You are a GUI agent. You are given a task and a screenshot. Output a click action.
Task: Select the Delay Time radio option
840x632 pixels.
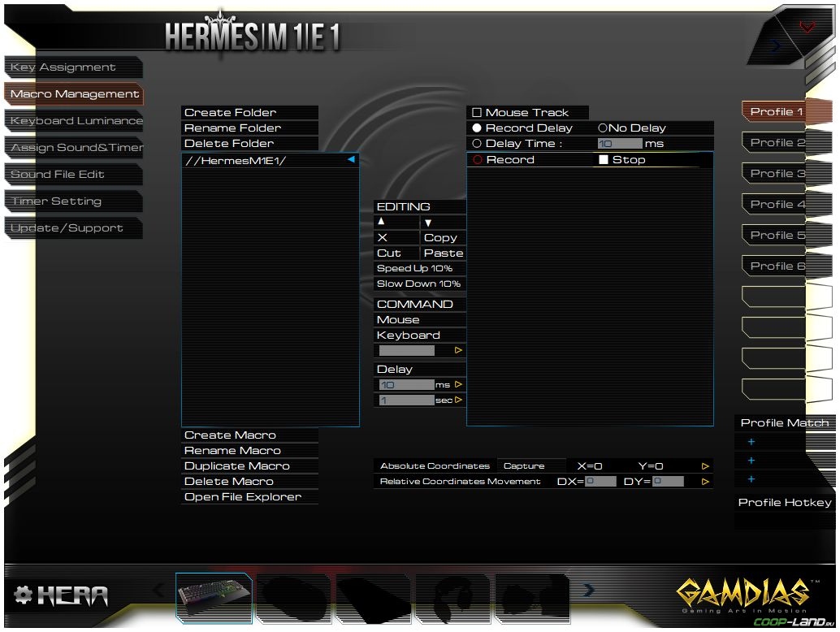tap(477, 144)
